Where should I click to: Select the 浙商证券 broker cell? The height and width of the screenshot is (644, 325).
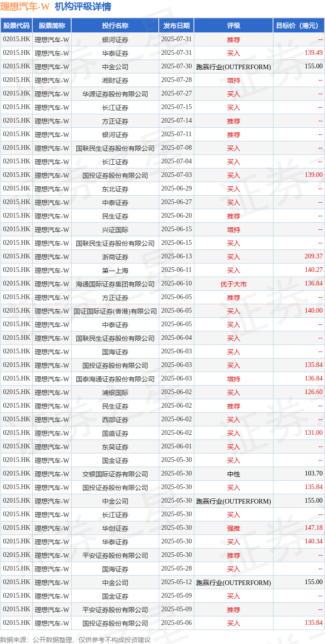click(115, 257)
